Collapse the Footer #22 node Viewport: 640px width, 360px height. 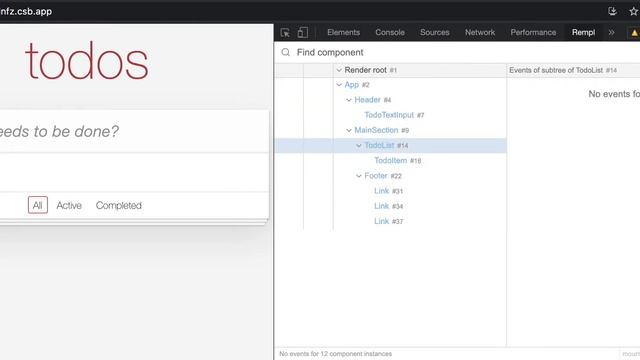click(358, 176)
